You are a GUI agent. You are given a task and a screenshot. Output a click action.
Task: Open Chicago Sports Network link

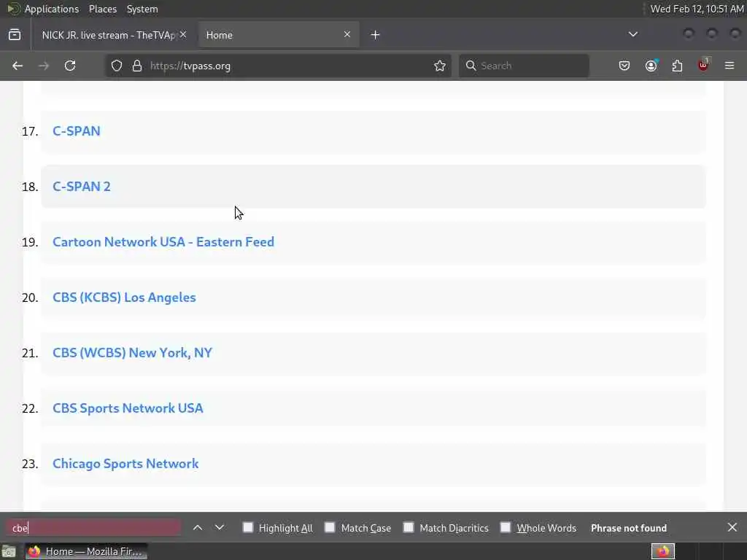pyautogui.click(x=125, y=464)
